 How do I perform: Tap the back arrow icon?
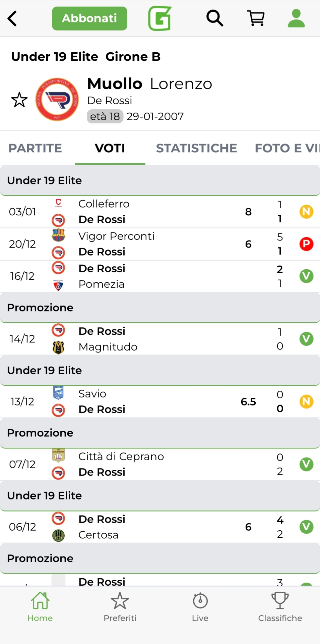click(12, 18)
